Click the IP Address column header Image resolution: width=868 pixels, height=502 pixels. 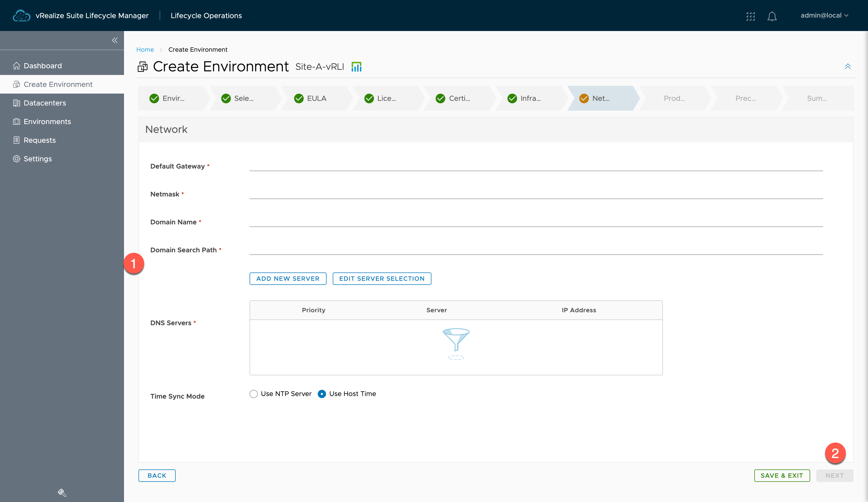(x=579, y=310)
